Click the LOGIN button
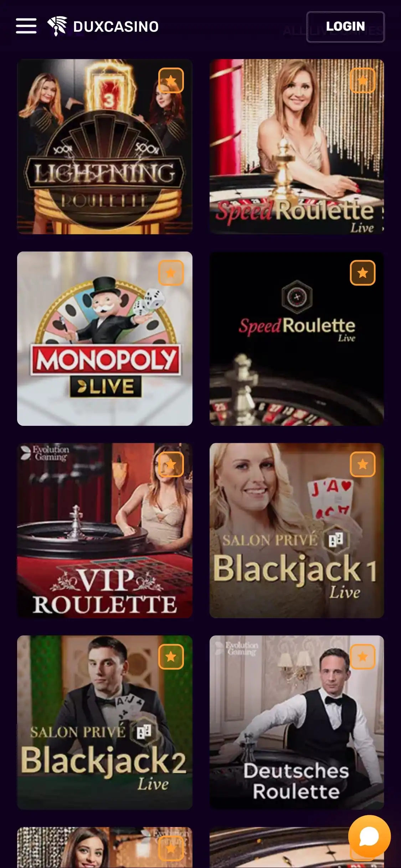 (x=345, y=27)
